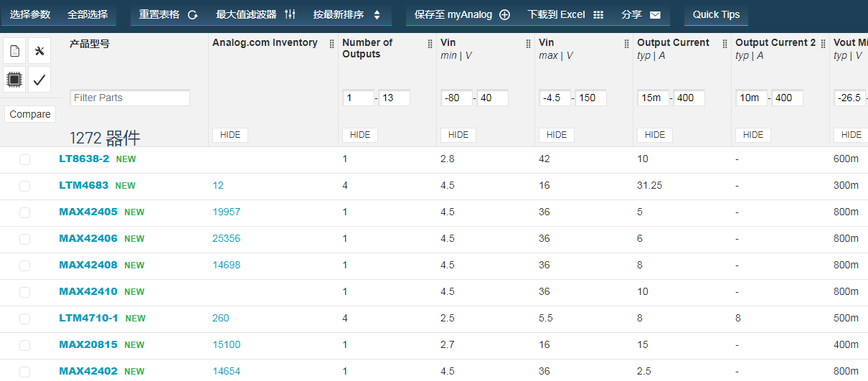
Task: Grab Output Current column drag handle
Action: click(725, 43)
